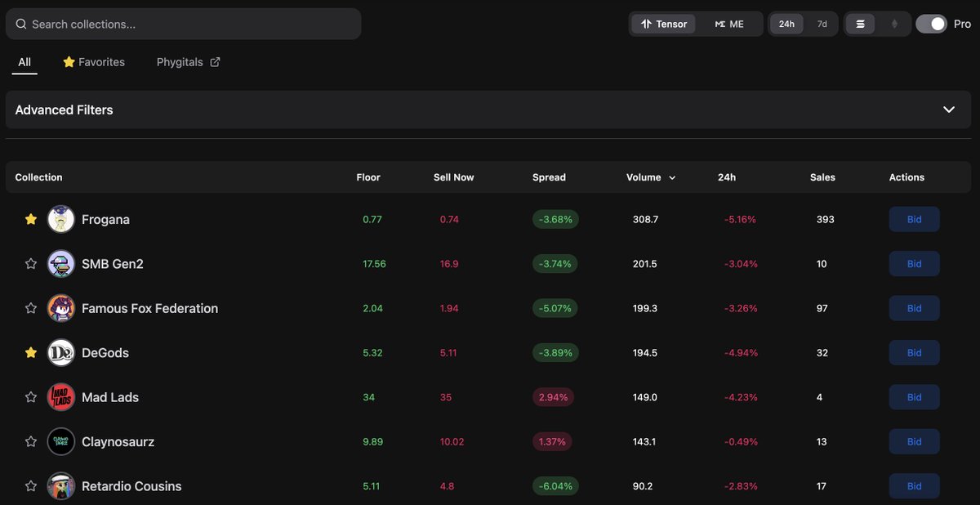
Task: Sort by Volume column arrow
Action: click(x=672, y=177)
